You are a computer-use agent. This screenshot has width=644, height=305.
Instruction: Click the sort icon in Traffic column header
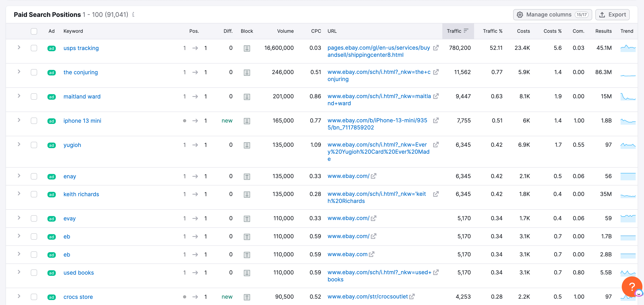coord(466,31)
